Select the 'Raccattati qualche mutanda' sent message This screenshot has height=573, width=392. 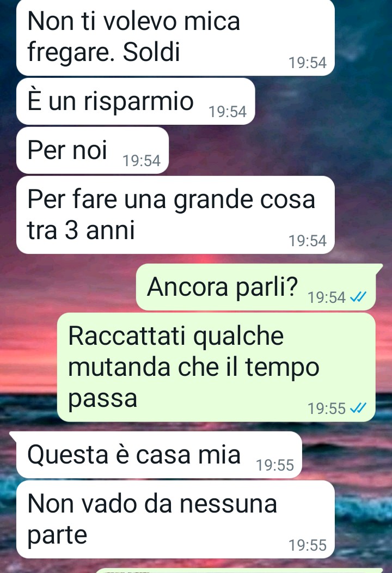217,367
